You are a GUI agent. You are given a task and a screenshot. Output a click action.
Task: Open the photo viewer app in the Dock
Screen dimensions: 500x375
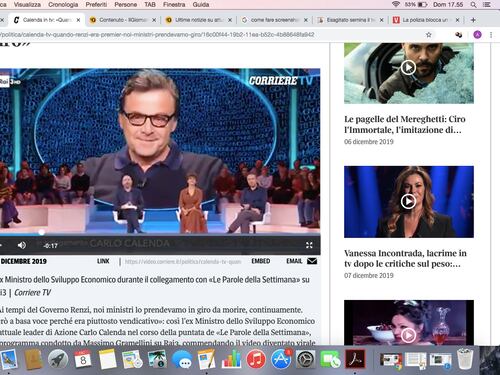click(x=157, y=360)
